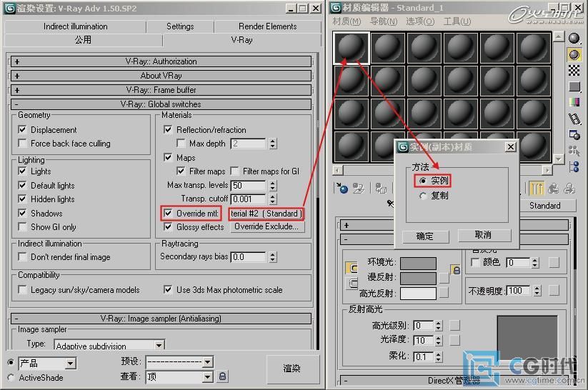Toggle the padlock icon right of the 漫反射 swatch
This screenshot has width=588, height=390.
click(x=456, y=269)
